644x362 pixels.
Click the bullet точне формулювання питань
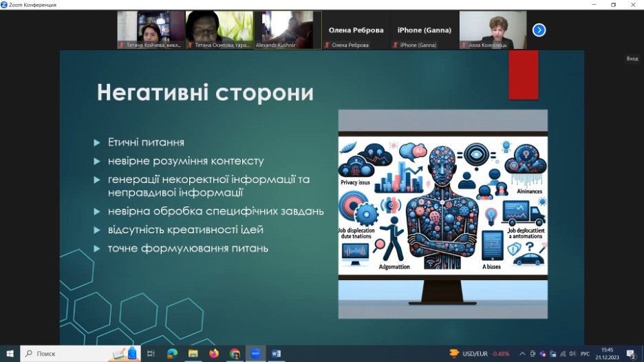tap(188, 248)
